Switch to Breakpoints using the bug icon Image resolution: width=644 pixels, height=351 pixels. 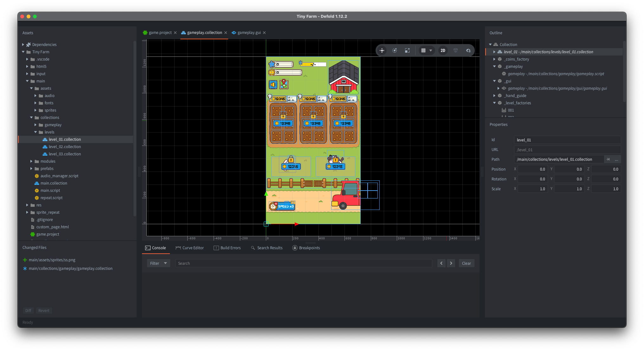coord(294,248)
